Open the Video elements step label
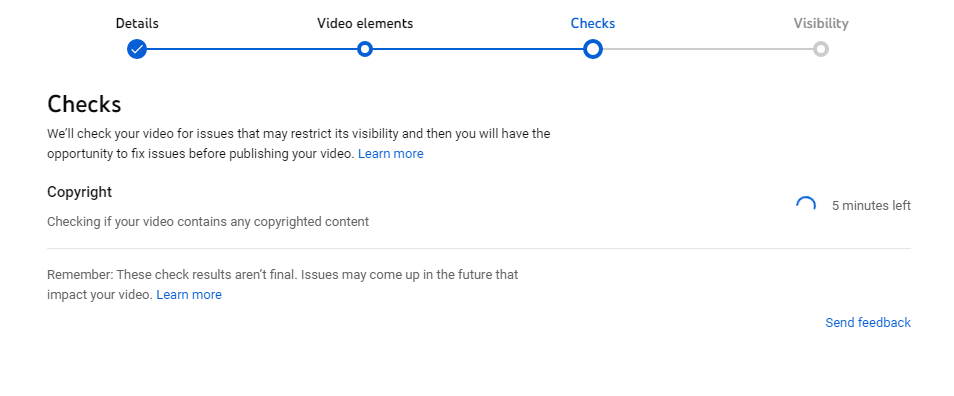The width and height of the screenshot is (954, 396). (x=365, y=24)
